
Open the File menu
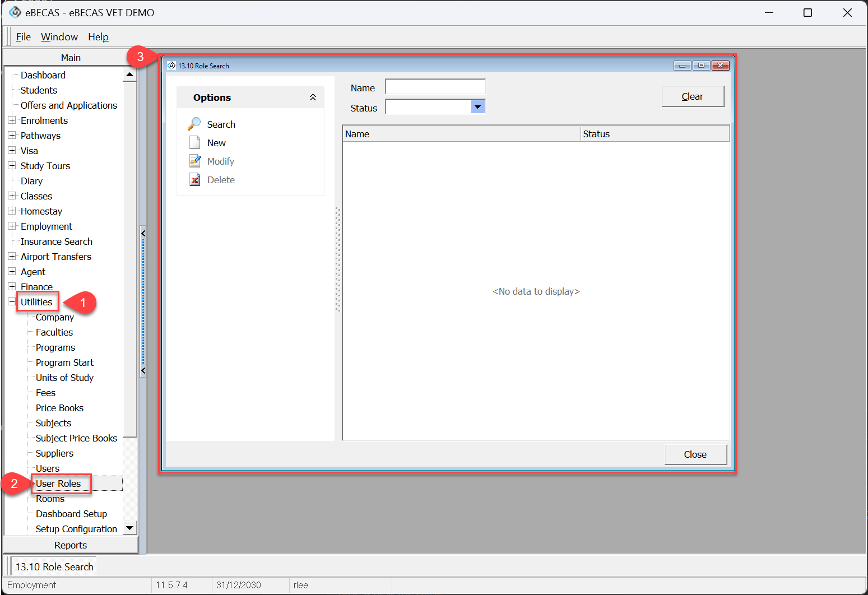point(24,37)
